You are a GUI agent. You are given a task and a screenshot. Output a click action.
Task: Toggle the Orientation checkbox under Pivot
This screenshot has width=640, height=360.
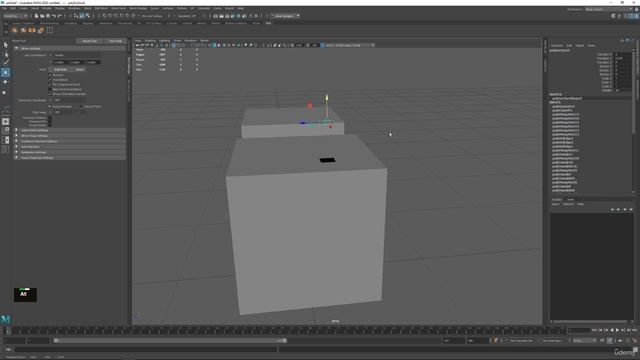pyautogui.click(x=50, y=80)
